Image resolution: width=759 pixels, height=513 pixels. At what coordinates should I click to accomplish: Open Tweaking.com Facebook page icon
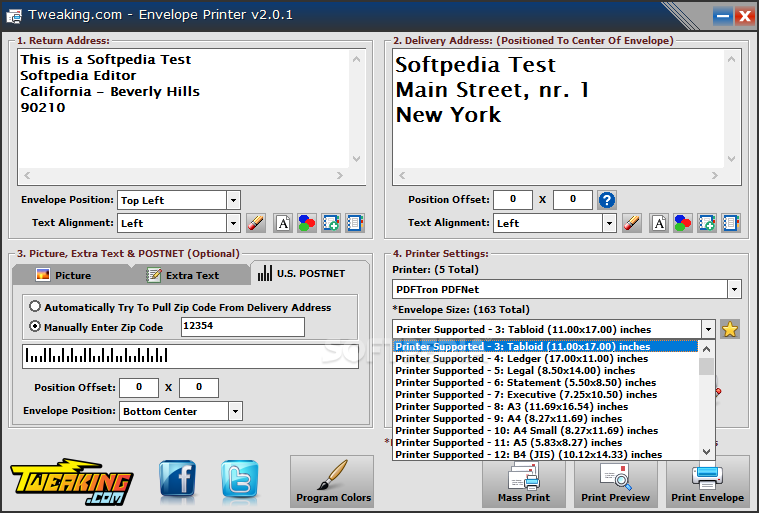point(178,478)
